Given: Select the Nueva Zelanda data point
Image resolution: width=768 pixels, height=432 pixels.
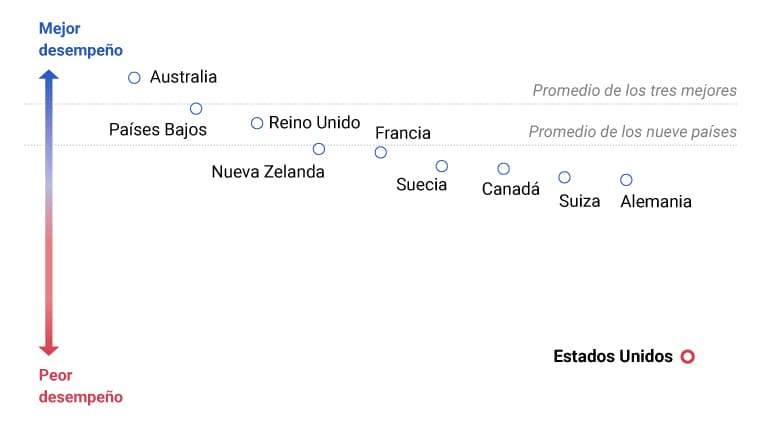Looking at the screenshot, I should point(319,149).
